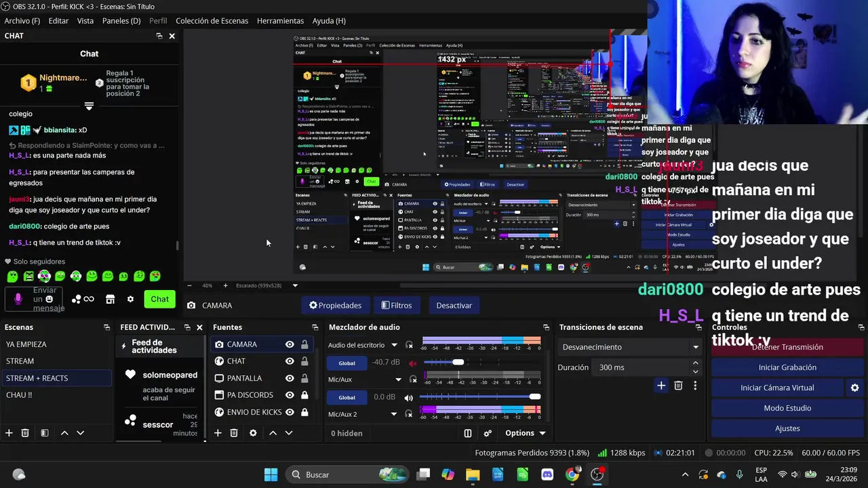Open Ajustes from Controles
Image resolution: width=868 pixels, height=488 pixels.
787,428
